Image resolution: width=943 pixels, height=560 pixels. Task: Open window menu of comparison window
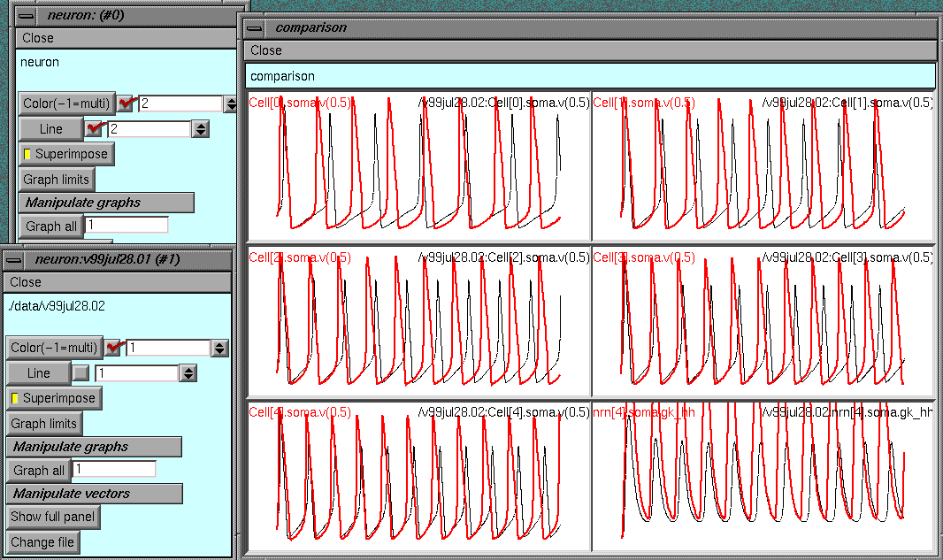[255, 27]
